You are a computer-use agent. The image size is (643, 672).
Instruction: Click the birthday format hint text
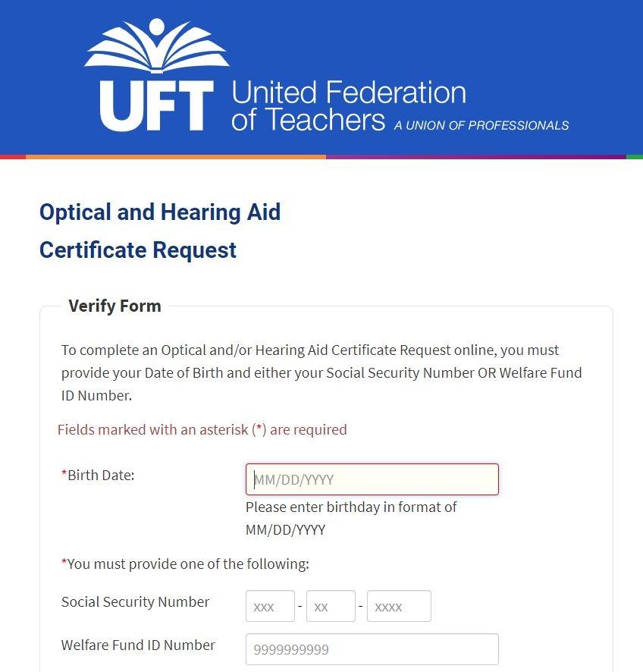[x=351, y=518]
